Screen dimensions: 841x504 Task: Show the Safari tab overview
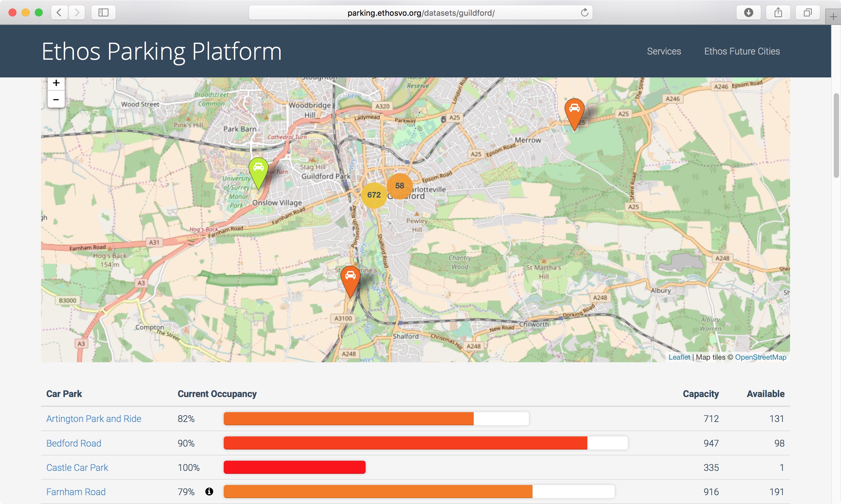[807, 12]
